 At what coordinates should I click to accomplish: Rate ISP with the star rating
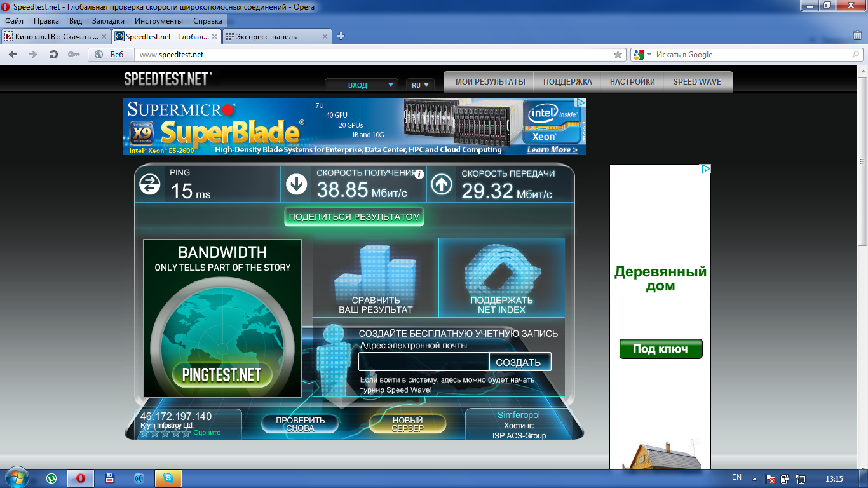(165, 433)
